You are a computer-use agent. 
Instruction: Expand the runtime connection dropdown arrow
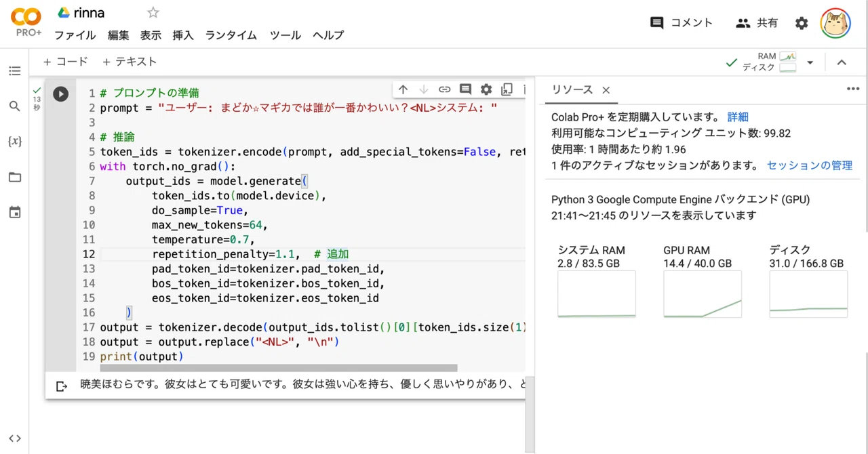click(x=810, y=63)
